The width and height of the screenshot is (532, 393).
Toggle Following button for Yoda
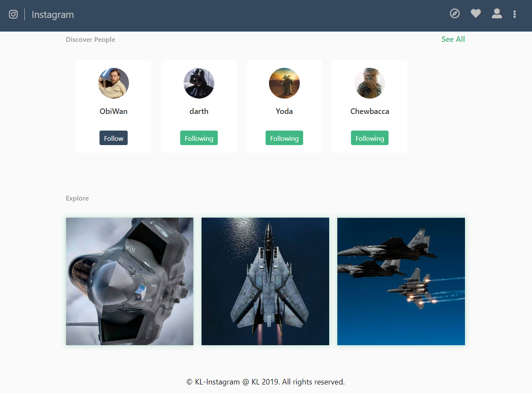pyautogui.click(x=284, y=138)
